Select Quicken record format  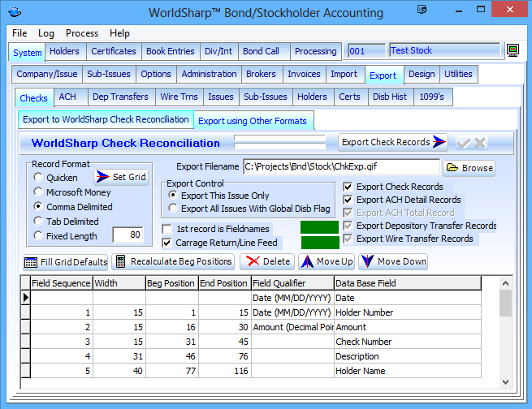(38, 178)
